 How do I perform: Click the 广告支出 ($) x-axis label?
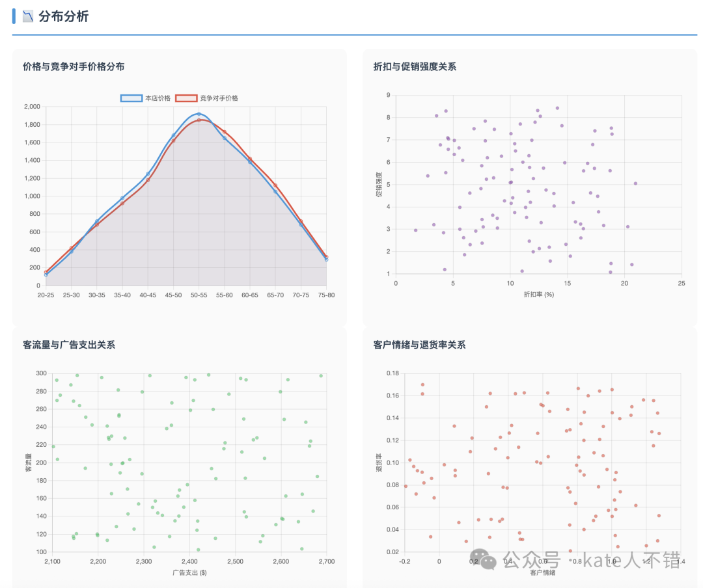189,572
